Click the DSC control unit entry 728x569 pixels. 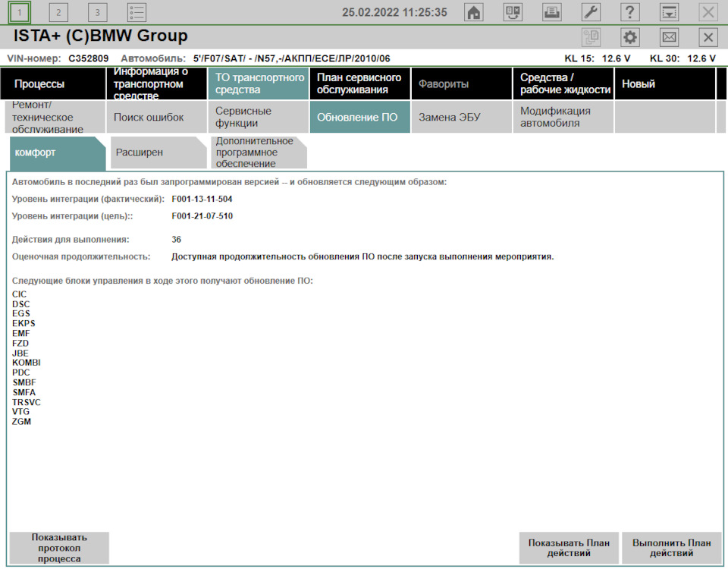(x=21, y=304)
